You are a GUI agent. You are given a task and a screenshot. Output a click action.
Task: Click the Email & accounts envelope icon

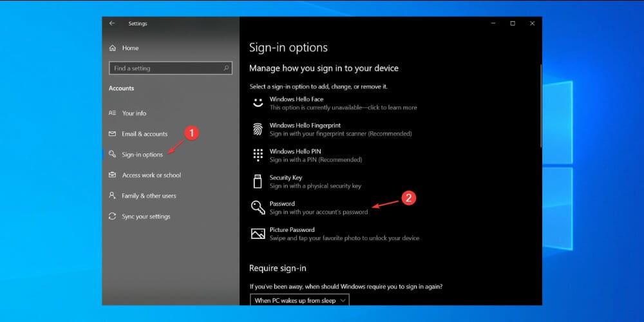pos(112,134)
